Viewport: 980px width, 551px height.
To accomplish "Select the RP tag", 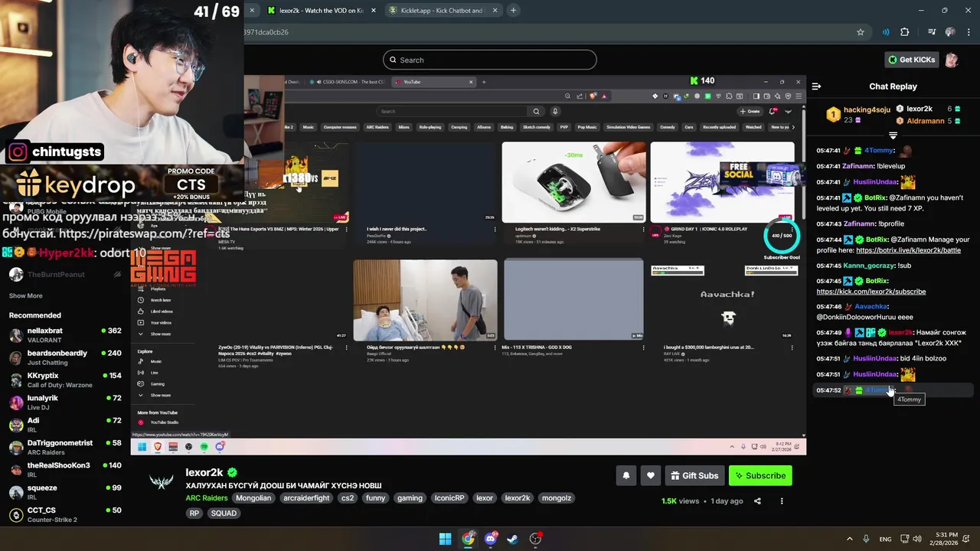I will tap(194, 514).
